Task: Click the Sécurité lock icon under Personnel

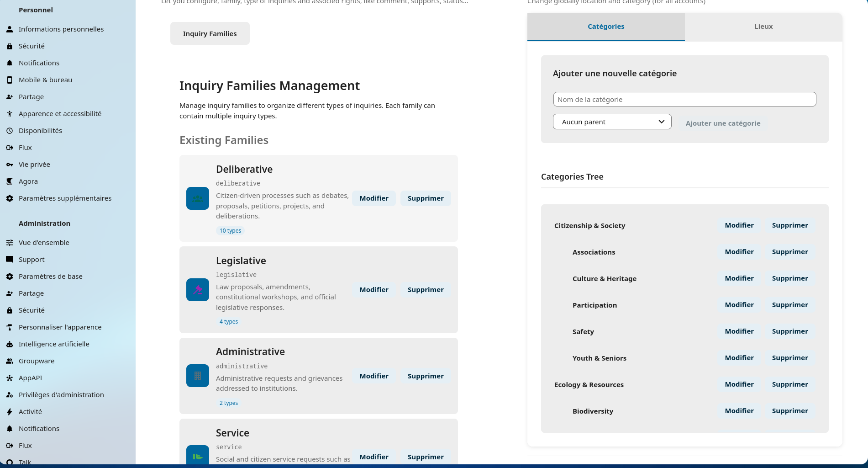Action: [10, 46]
